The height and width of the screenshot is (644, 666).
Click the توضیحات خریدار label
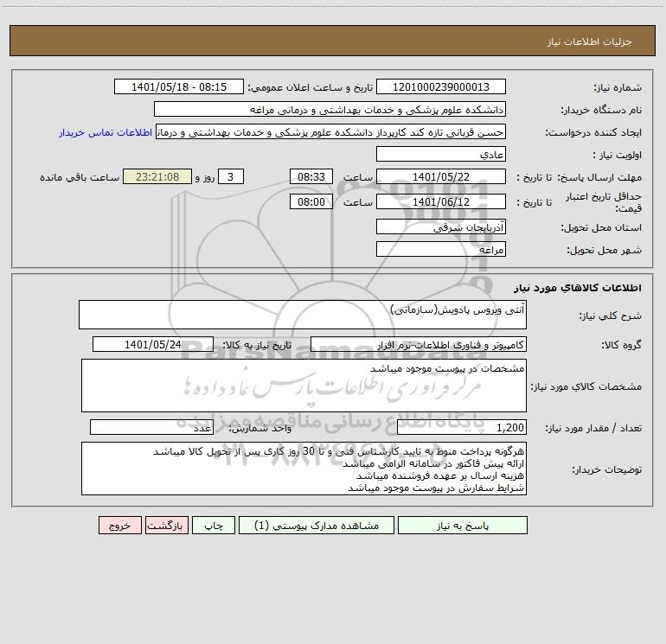pyautogui.click(x=607, y=469)
